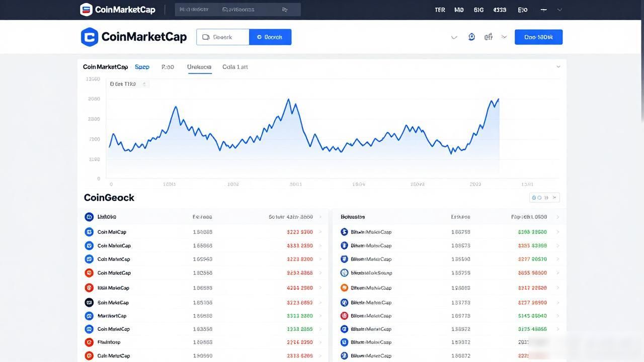This screenshot has width=644, height=362.
Task: Open the range dropdown at the chart's top-left
Action: tap(128, 84)
